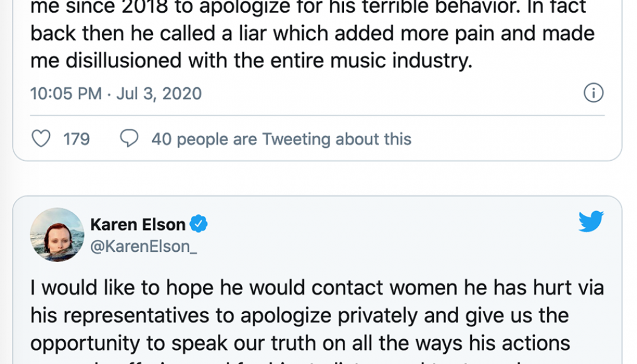Click the heart icon on the Jul 3 tweet
Screen dimensions: 637x364
coord(41,138)
